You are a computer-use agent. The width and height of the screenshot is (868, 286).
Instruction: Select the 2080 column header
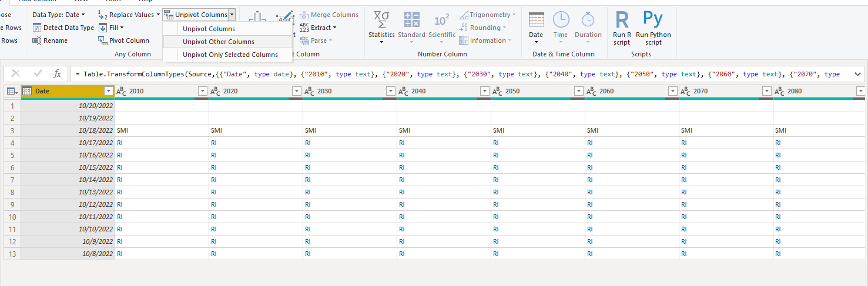[818, 91]
